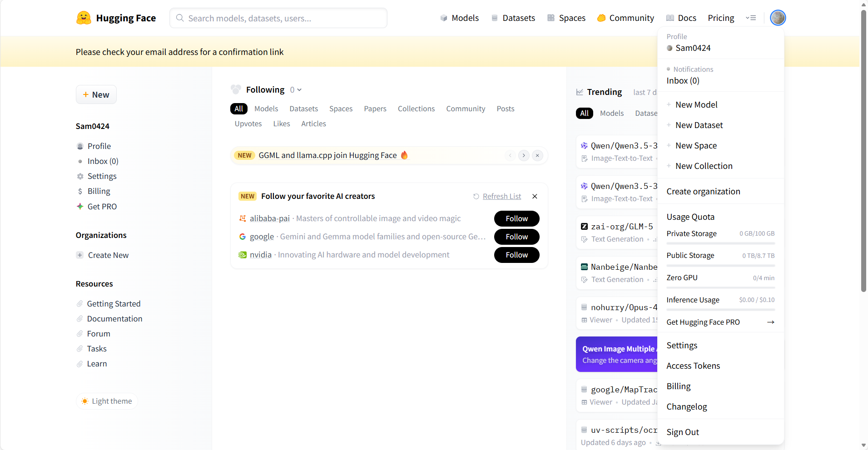
Task: Switch to Posts tab in Following feed
Action: pos(506,109)
